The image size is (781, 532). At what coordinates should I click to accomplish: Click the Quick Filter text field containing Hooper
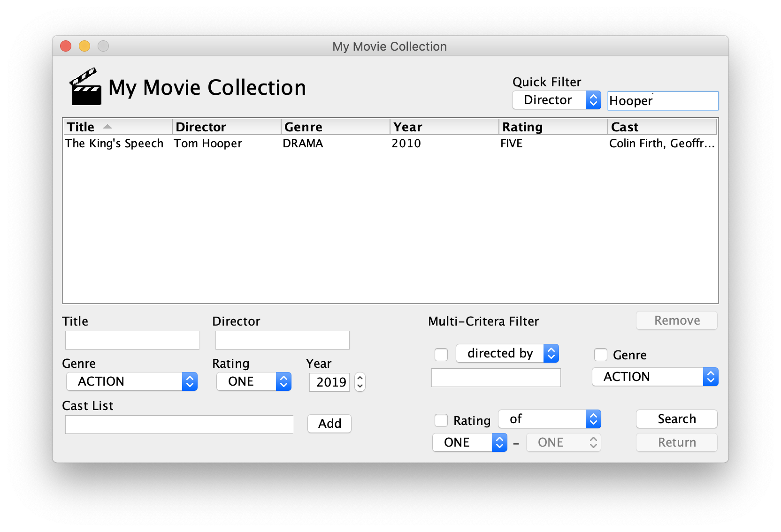click(x=663, y=101)
